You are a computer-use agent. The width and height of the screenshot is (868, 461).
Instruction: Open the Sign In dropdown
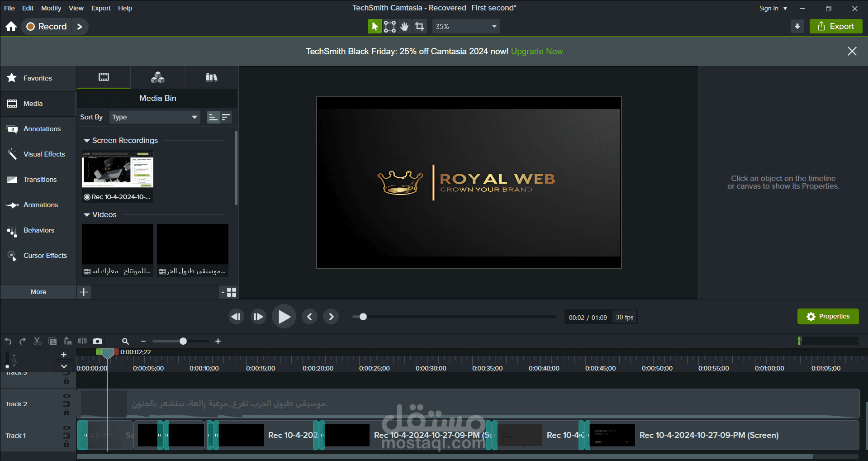tap(773, 8)
